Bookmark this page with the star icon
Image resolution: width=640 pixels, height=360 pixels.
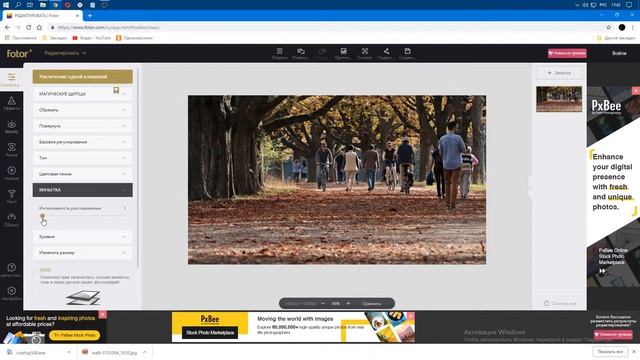pyautogui.click(x=609, y=27)
